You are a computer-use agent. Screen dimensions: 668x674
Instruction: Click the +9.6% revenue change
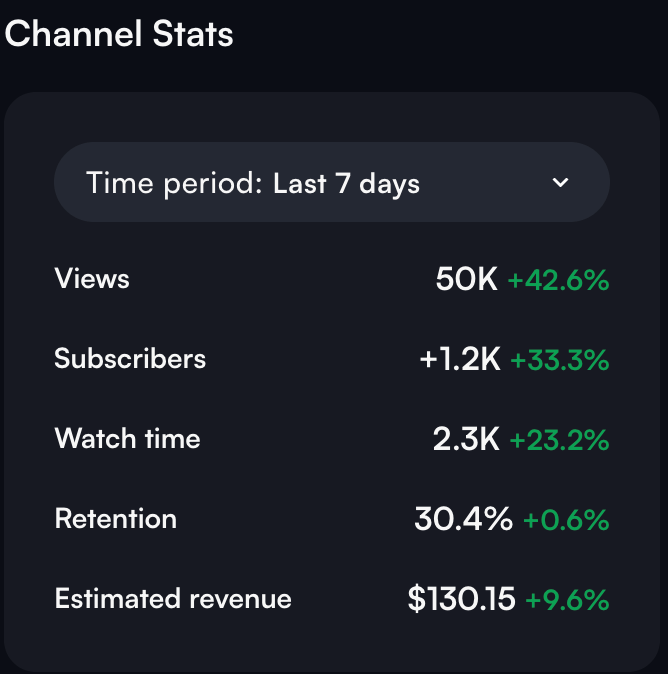(x=567, y=600)
